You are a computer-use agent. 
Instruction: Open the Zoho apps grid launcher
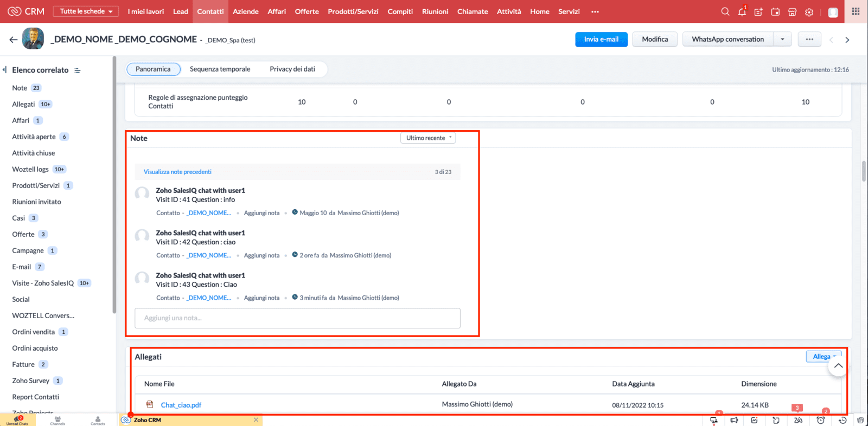click(x=856, y=11)
